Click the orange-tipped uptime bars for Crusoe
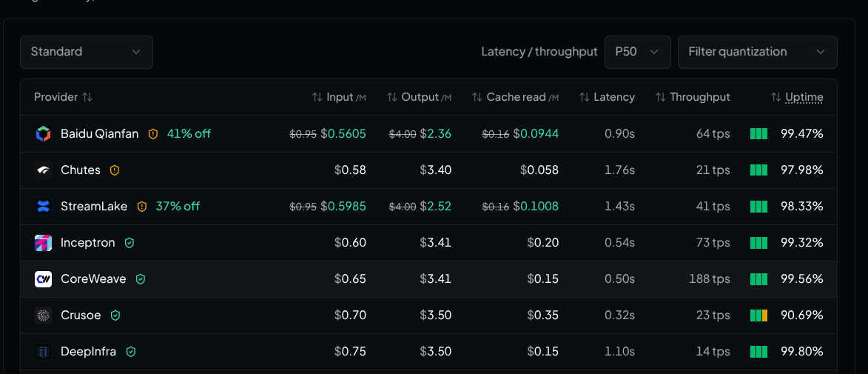This screenshot has width=868, height=374. [x=759, y=315]
